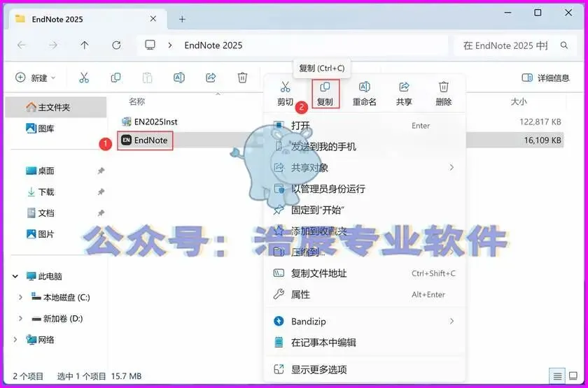Collapse the 此电脑 tree node
Screen dimensions: 588x388
click(x=15, y=276)
